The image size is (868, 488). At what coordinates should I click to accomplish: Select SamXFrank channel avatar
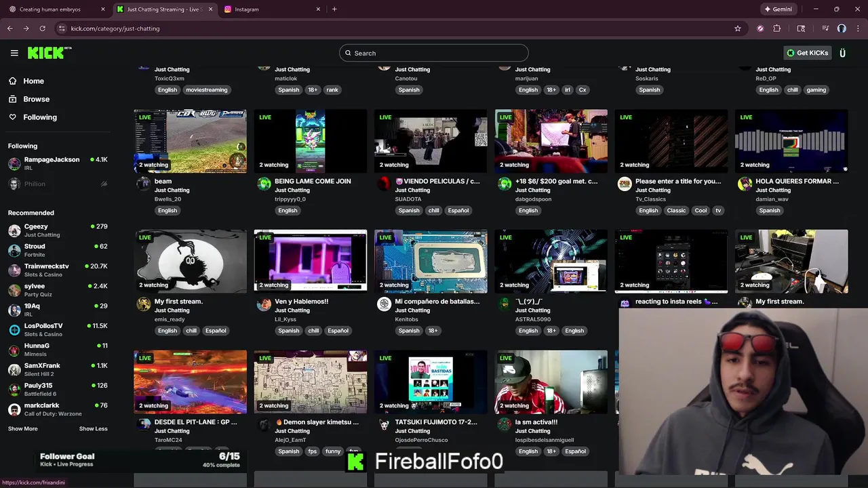tap(14, 369)
